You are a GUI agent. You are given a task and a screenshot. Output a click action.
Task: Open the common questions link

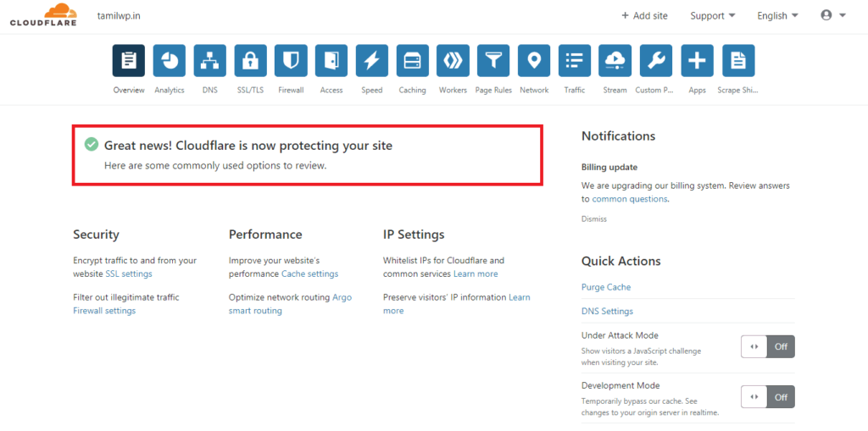tap(630, 199)
